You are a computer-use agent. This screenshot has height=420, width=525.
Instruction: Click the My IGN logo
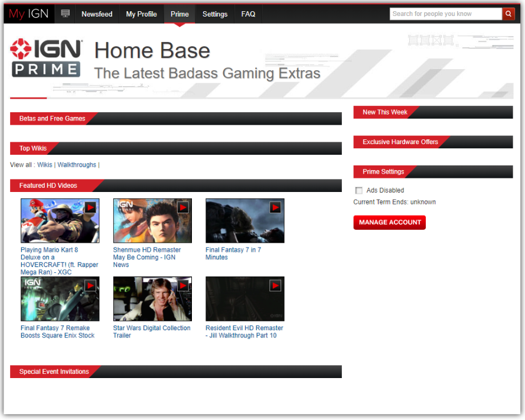pos(29,14)
